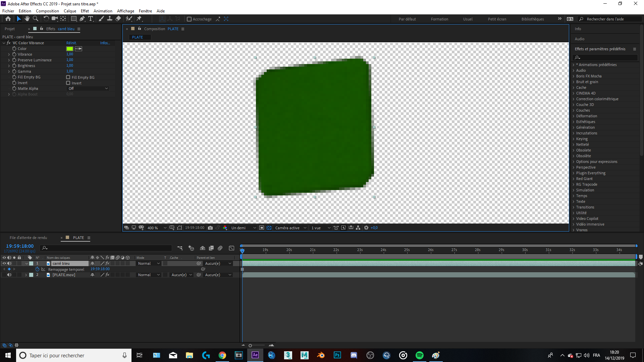Screen dimensions: 644x362
Task: Check the Invert checkbox
Action: point(68,83)
